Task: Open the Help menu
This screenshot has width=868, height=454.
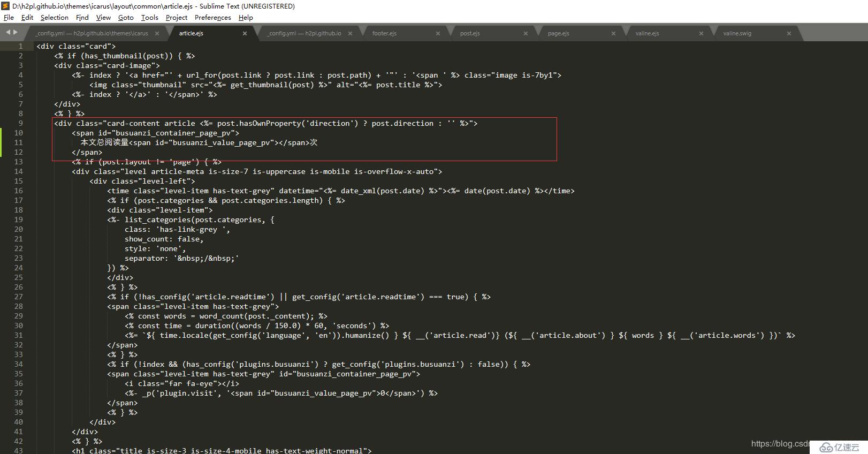Action: (x=246, y=17)
